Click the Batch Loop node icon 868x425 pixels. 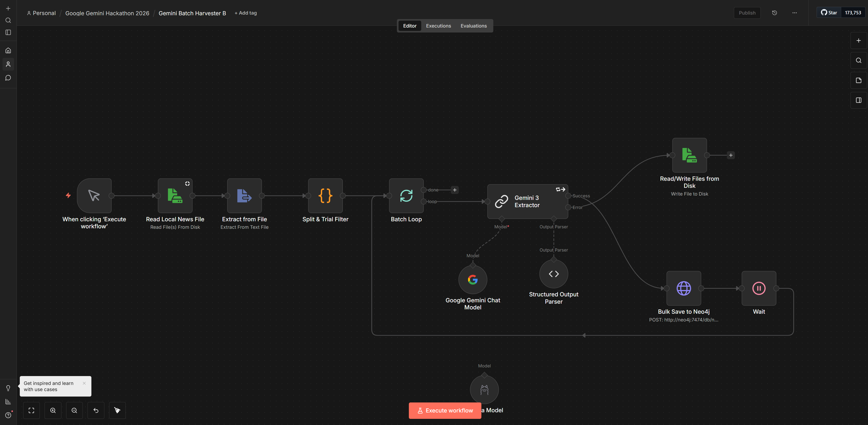[x=406, y=196]
